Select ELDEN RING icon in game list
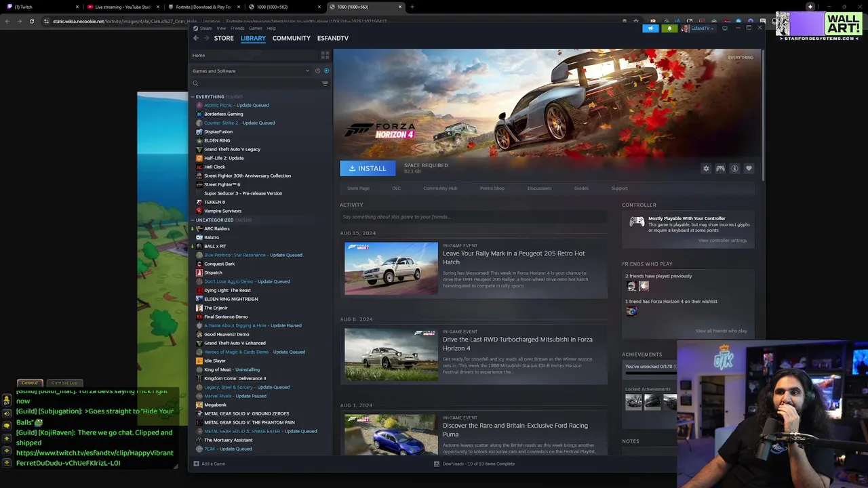Image resolution: width=868 pixels, height=488 pixels. pyautogui.click(x=199, y=140)
